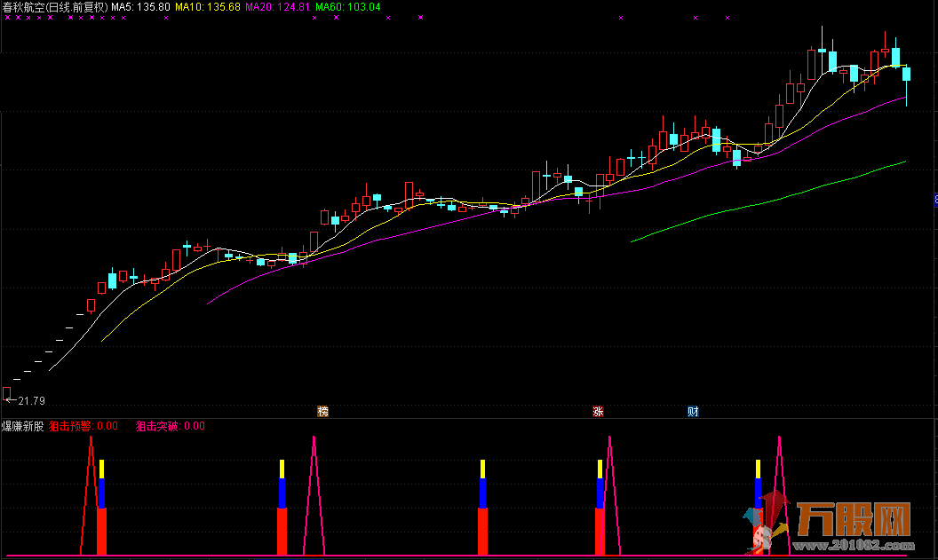
Task: Click the first magenta x marker at top-left
Action: coord(6,18)
